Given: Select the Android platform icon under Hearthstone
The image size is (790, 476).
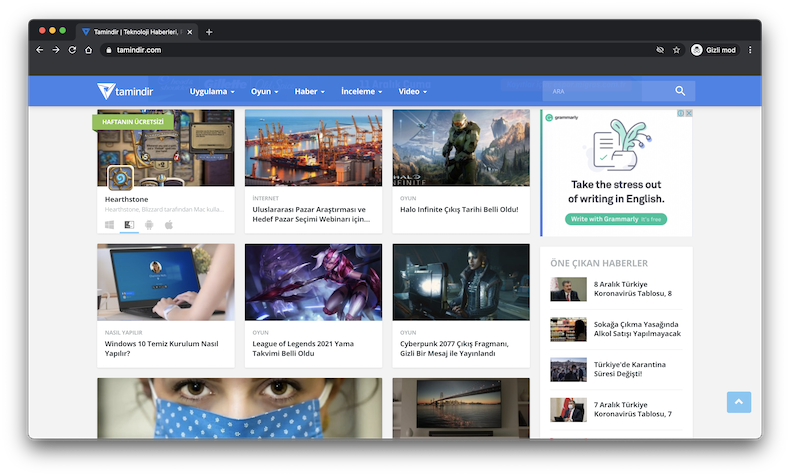Looking at the screenshot, I should [x=149, y=225].
